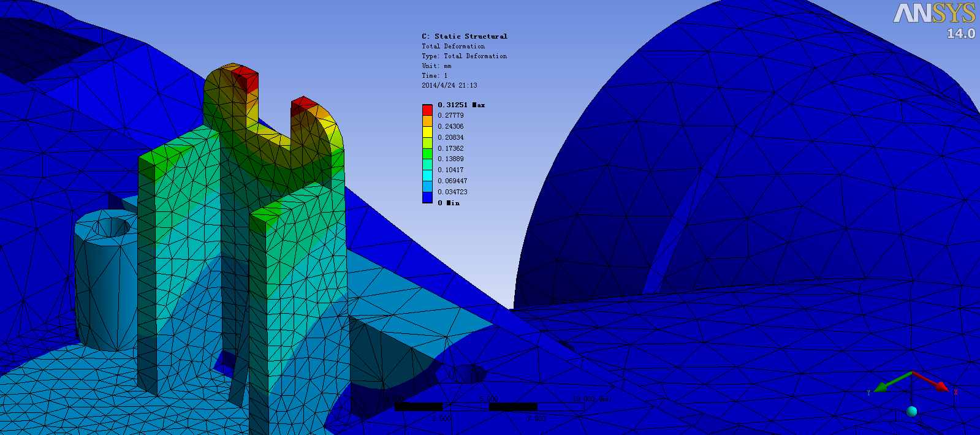The width and height of the screenshot is (980, 435).
Task: Select the orange legend band at 0.27779
Action: pyautogui.click(x=427, y=121)
